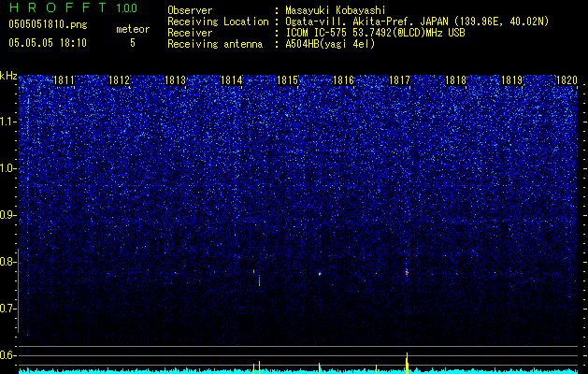Screen dimensions: 588x374
Task: Click the kHz axis unit label
Action: (8, 76)
